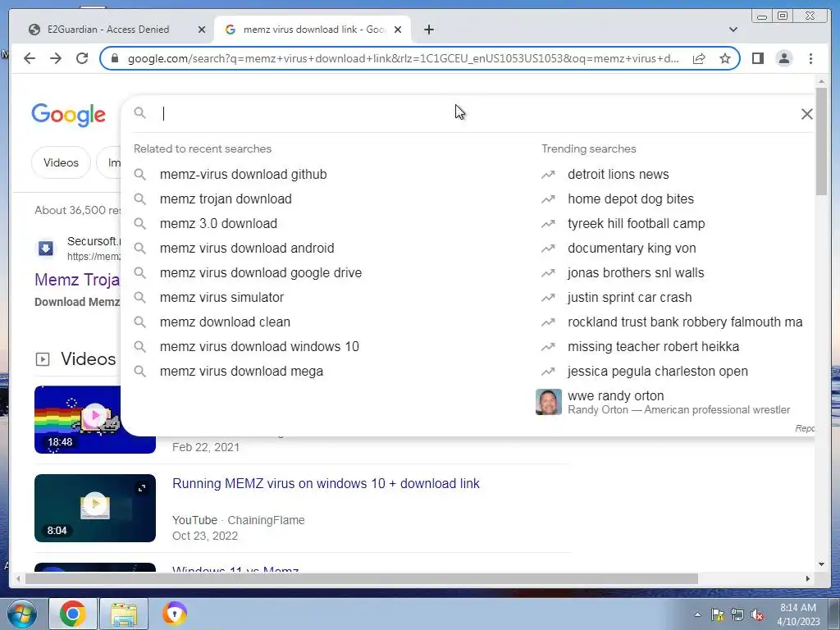This screenshot has height=630, width=840.
Task: Open the Chrome three-dot menu
Action: [810, 58]
